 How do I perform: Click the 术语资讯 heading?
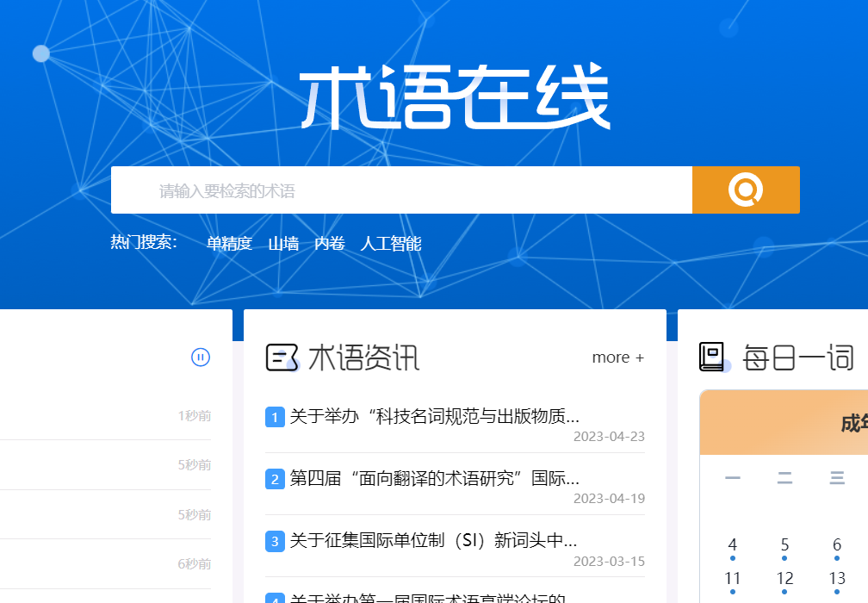[x=364, y=357]
